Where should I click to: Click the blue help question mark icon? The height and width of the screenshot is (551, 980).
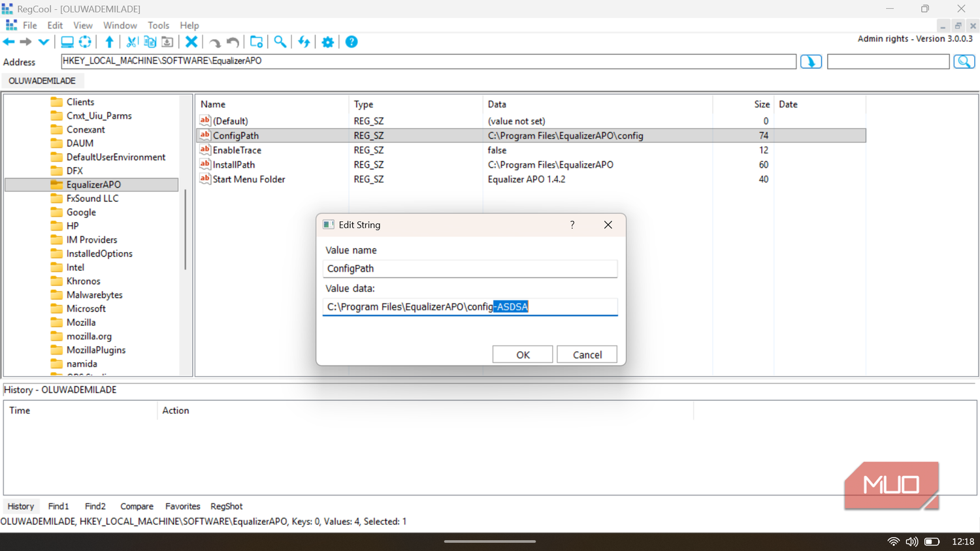(x=351, y=42)
